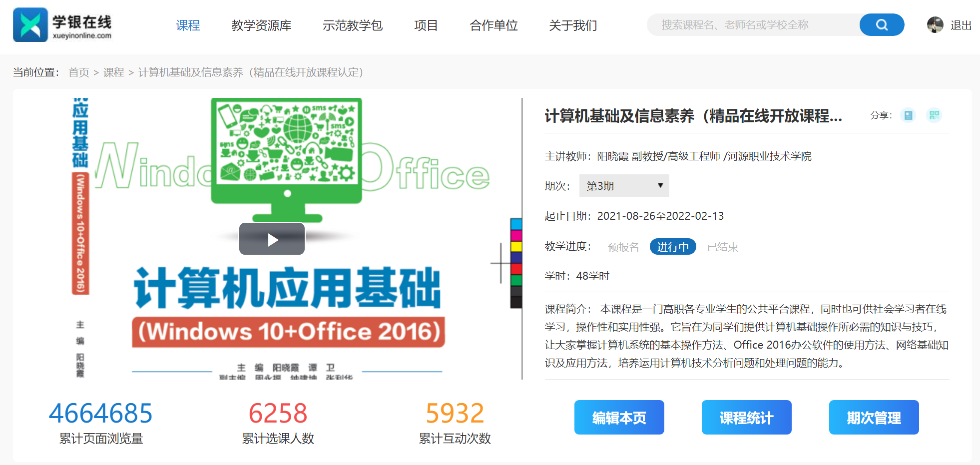Click the 主讲教师 阳晓霞 info line

(678, 156)
